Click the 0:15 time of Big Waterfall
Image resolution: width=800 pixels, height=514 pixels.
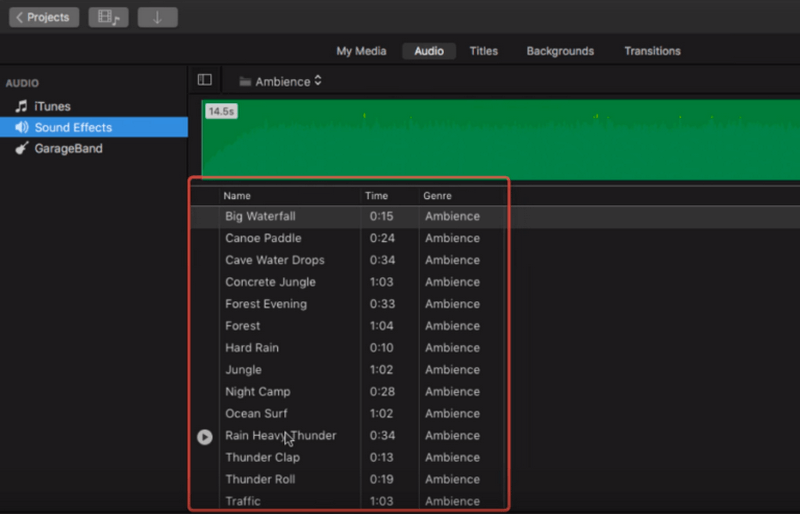(x=382, y=216)
